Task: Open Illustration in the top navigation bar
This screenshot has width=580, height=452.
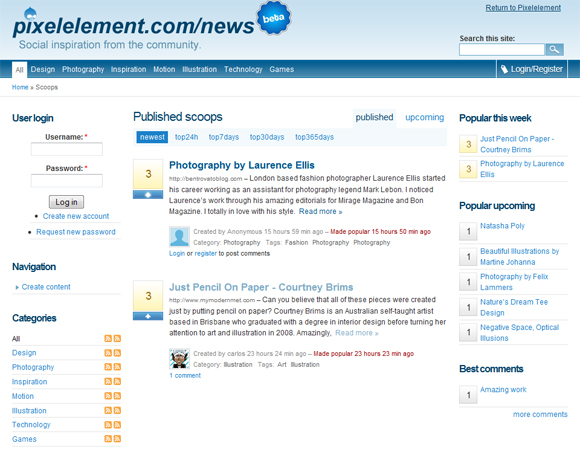Action: click(199, 70)
